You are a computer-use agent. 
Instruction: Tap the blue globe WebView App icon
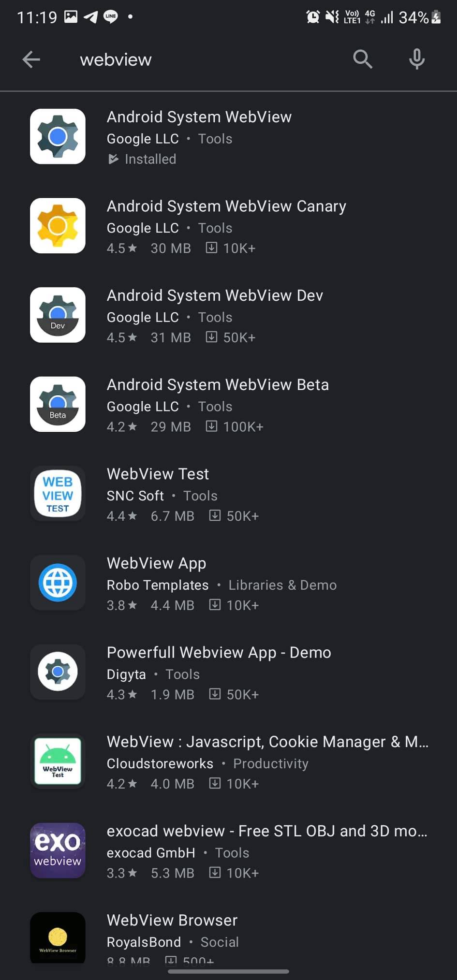(58, 583)
